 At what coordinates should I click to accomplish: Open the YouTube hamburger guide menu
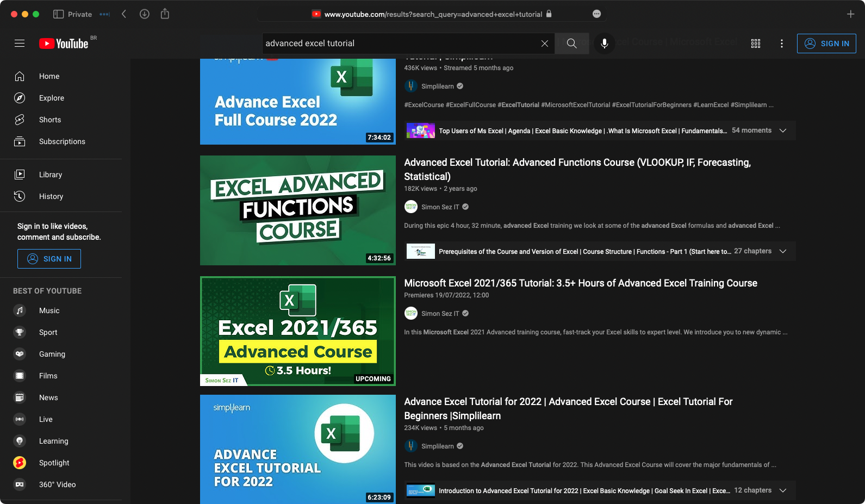(20, 43)
